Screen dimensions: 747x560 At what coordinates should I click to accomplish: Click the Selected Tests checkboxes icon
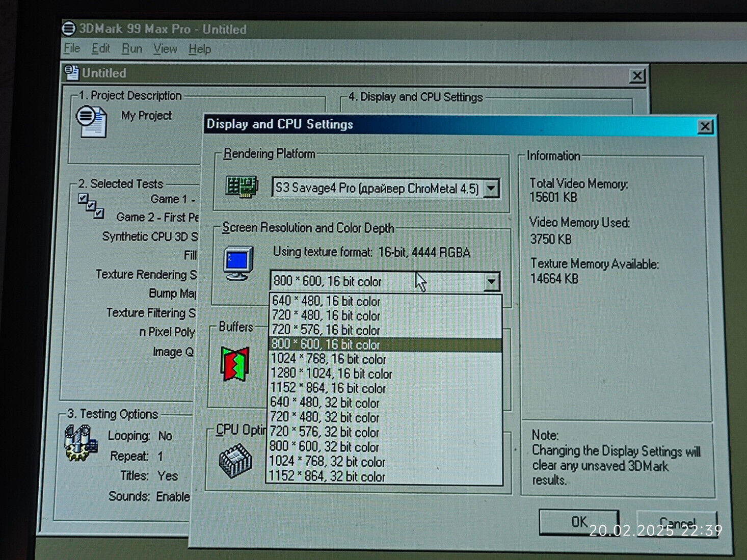pyautogui.click(x=91, y=206)
